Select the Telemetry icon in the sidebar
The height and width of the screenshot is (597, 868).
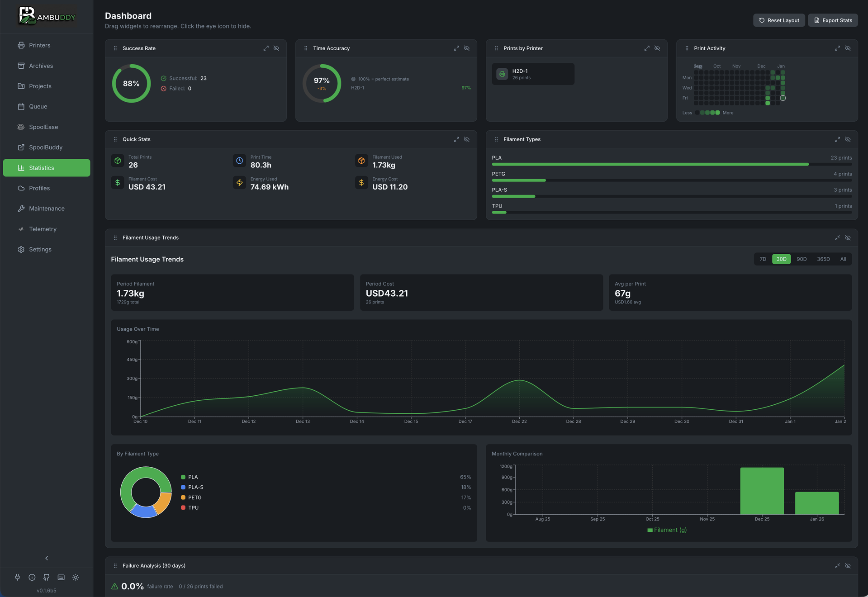(21, 229)
